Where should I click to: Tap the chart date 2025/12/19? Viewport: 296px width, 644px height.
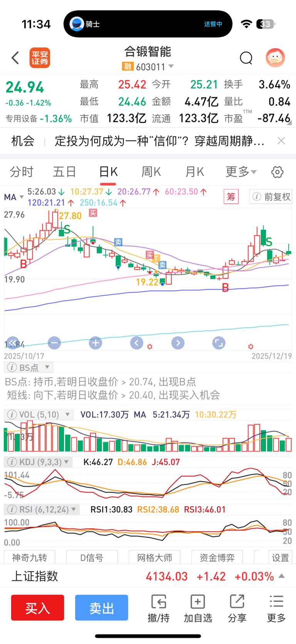click(272, 356)
